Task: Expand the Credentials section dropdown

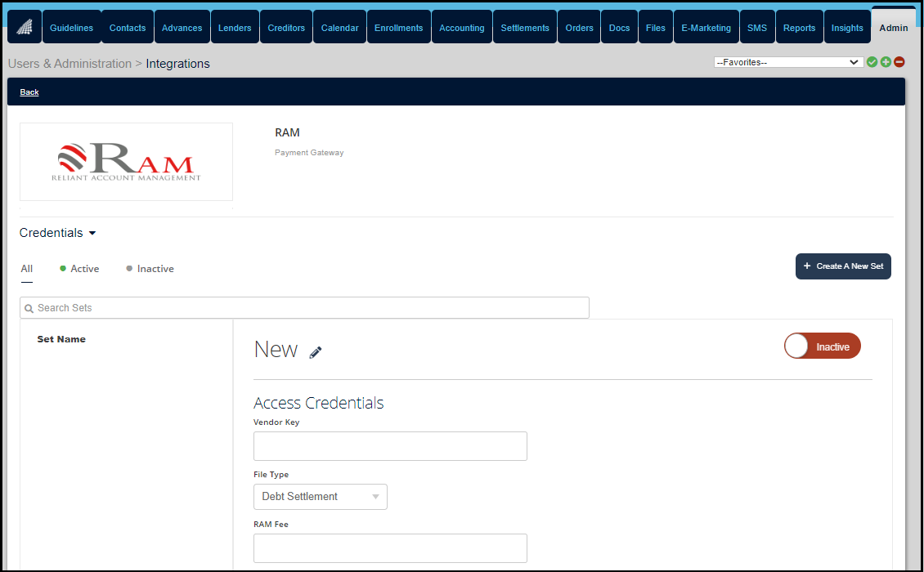Action: point(58,233)
